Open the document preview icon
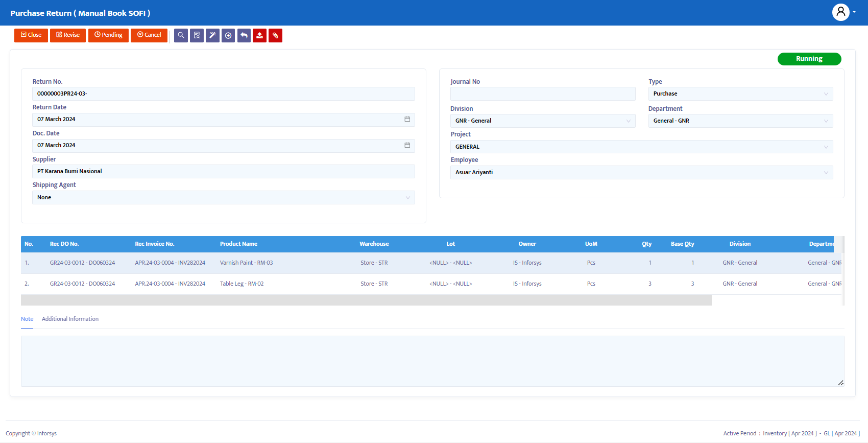This screenshot has width=868, height=443. (x=197, y=35)
